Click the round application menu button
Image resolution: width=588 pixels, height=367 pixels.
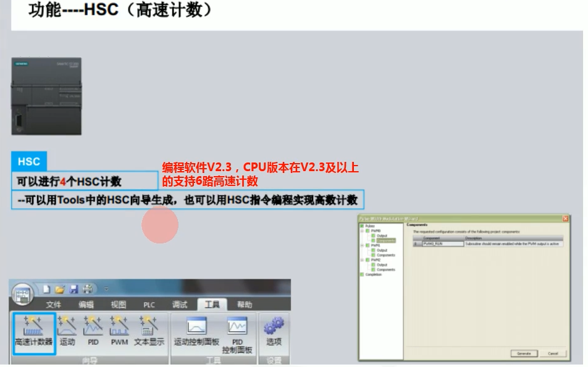[22, 294]
